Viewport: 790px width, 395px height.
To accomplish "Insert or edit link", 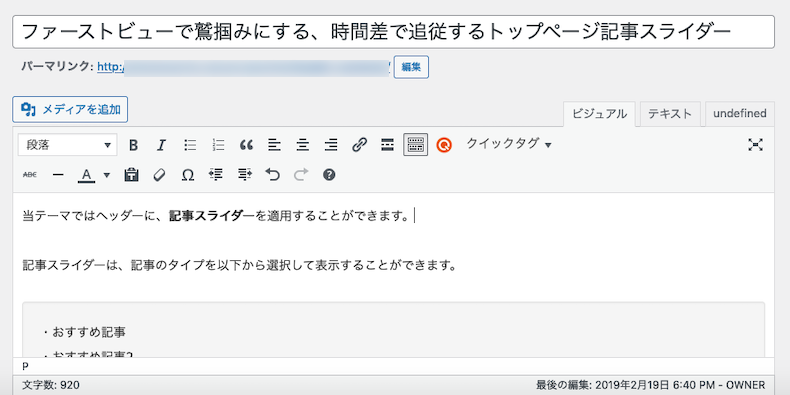I will pyautogui.click(x=359, y=145).
